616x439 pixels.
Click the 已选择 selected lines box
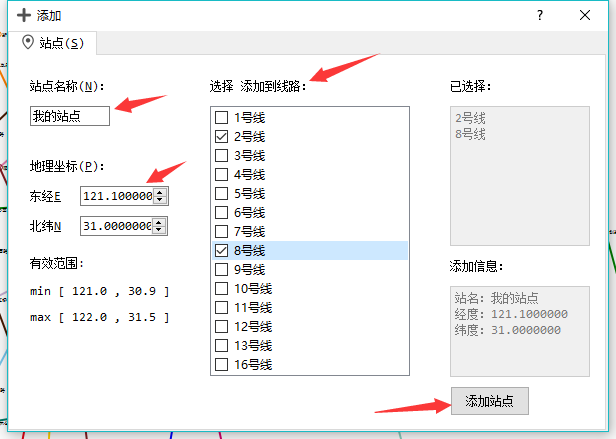[x=520, y=176]
